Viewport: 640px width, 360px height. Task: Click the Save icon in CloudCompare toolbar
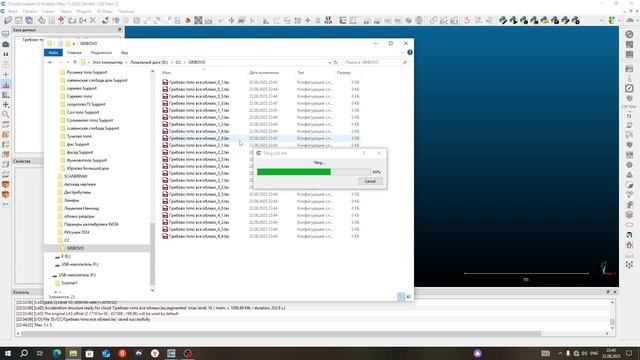click(x=18, y=20)
